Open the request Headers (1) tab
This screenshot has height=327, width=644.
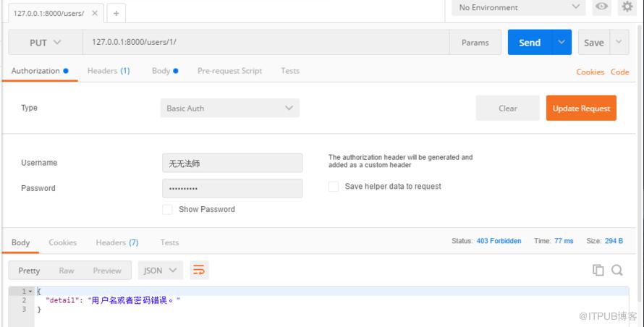(x=109, y=71)
